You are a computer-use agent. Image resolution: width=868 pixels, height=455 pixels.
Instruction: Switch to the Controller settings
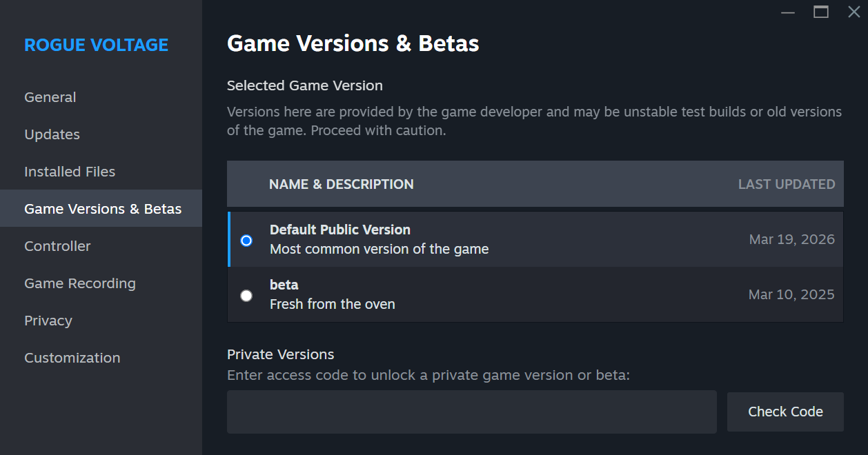tap(57, 246)
